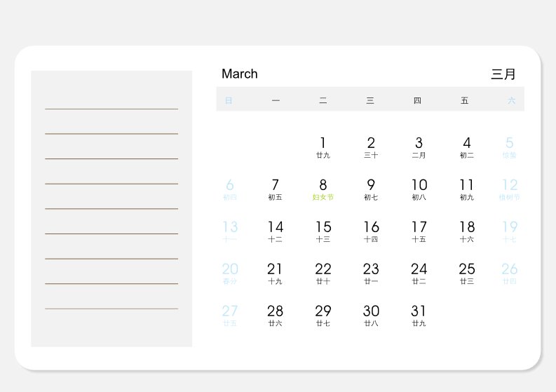Select Saturday March 5
The image size is (556, 392).
click(x=509, y=147)
